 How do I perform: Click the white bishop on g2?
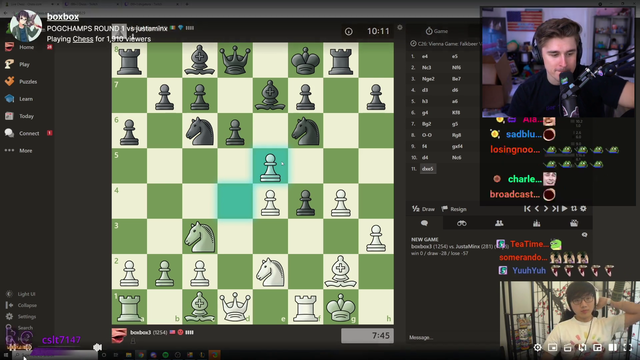340,271
